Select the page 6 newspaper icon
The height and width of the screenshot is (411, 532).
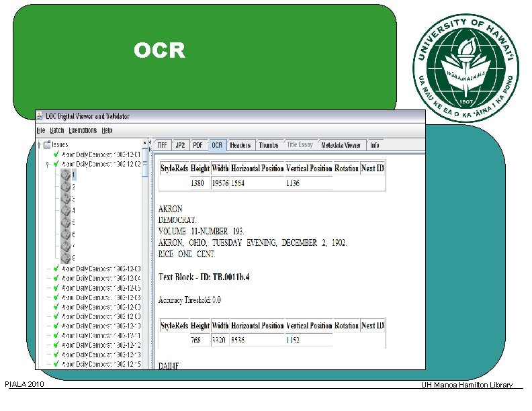[65, 234]
